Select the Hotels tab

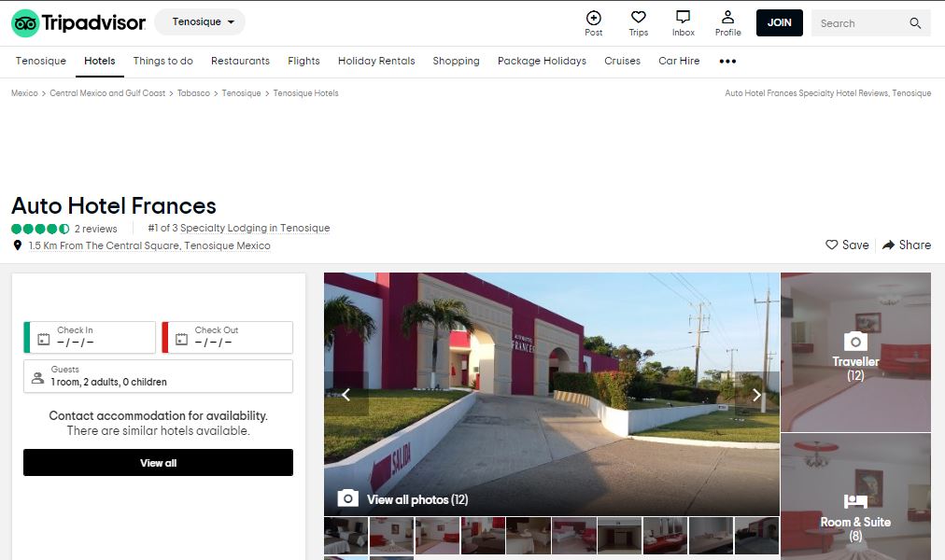[x=99, y=61]
